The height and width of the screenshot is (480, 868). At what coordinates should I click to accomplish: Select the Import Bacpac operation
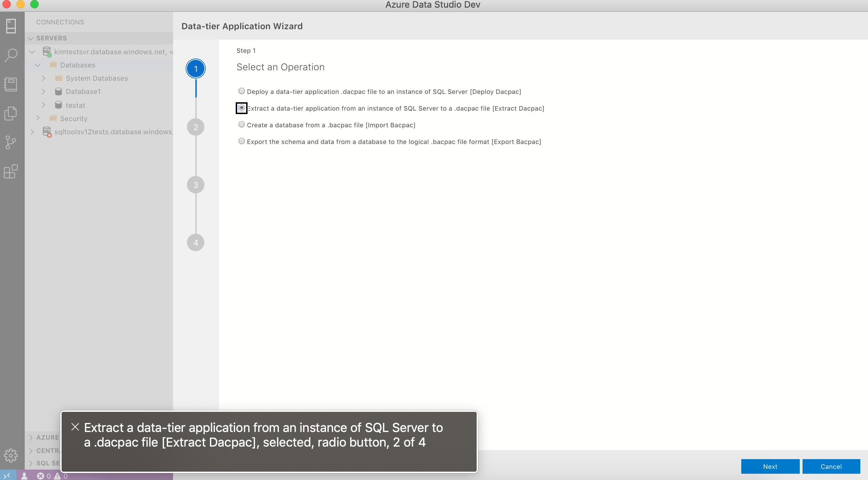(x=241, y=125)
